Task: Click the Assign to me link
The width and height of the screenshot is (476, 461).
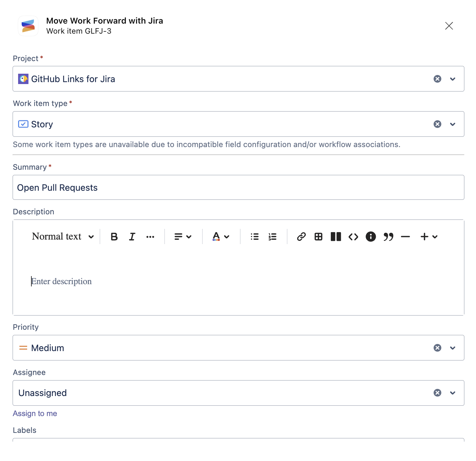Action: (x=35, y=413)
